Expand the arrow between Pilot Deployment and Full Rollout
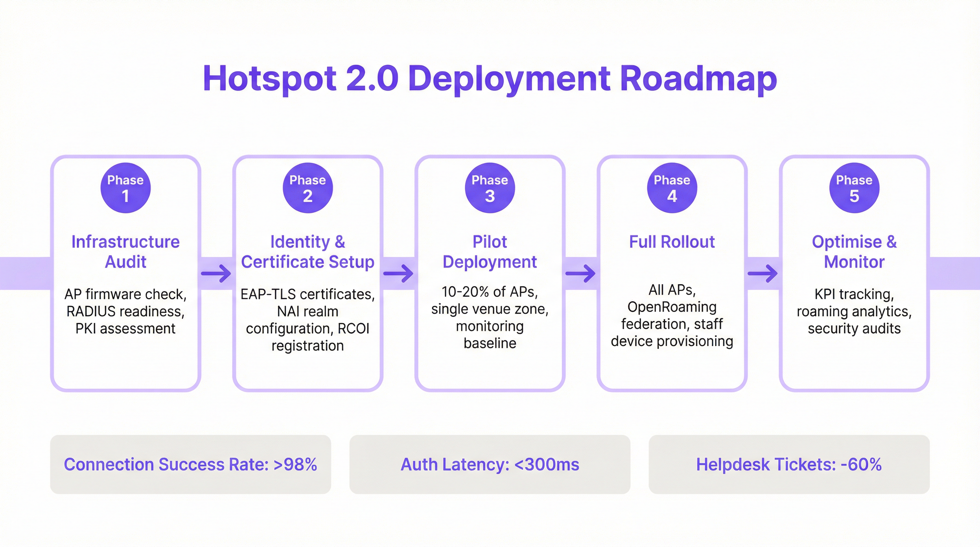This screenshot has height=547, width=980. point(580,273)
